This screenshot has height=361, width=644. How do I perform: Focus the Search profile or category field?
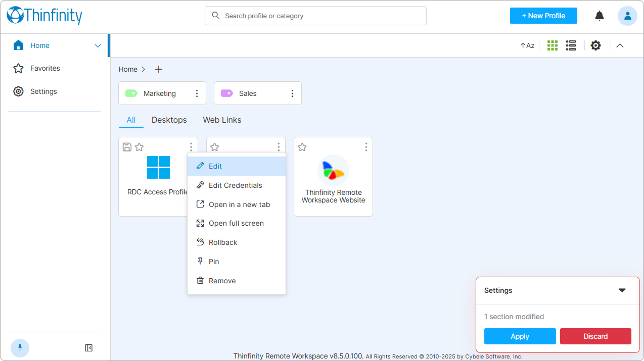(x=315, y=16)
